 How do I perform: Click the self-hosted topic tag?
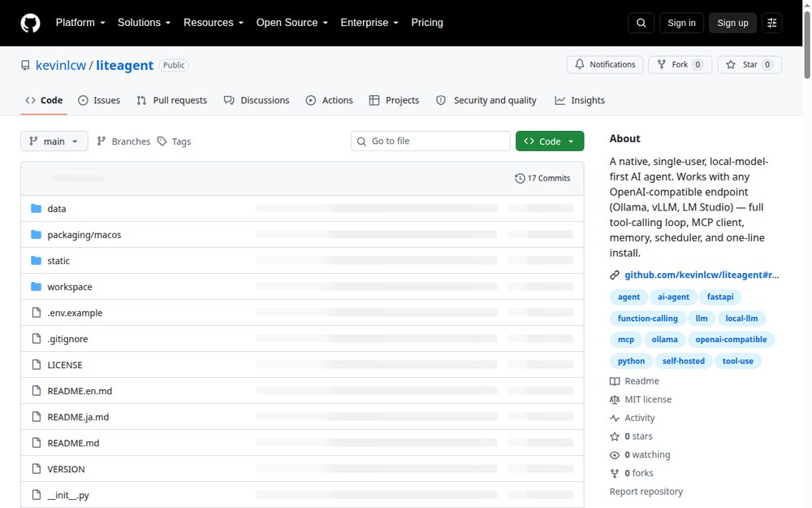point(683,361)
